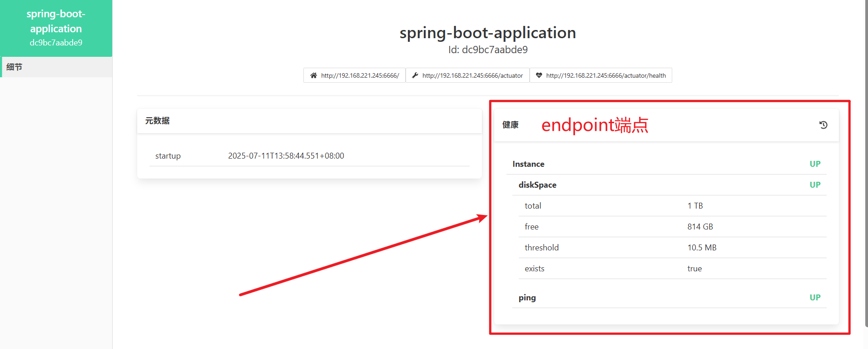The height and width of the screenshot is (349, 868).
Task: Click the vertical page scrollbar
Action: [866, 164]
